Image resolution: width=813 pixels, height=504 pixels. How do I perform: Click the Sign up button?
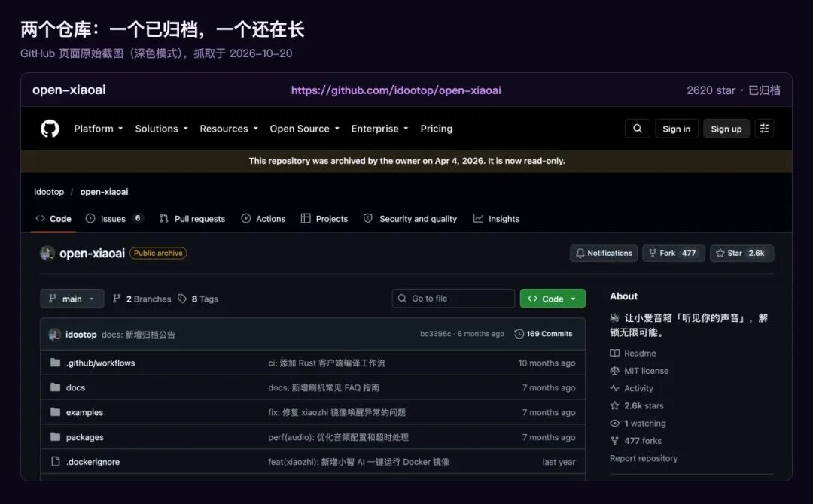pyautogui.click(x=726, y=129)
